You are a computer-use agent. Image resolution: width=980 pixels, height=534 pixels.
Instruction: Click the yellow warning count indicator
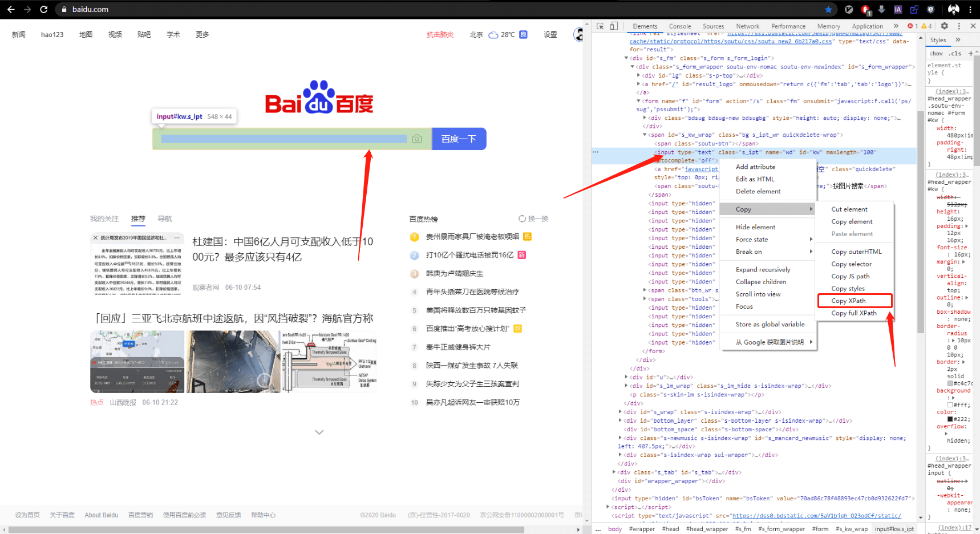927,26
